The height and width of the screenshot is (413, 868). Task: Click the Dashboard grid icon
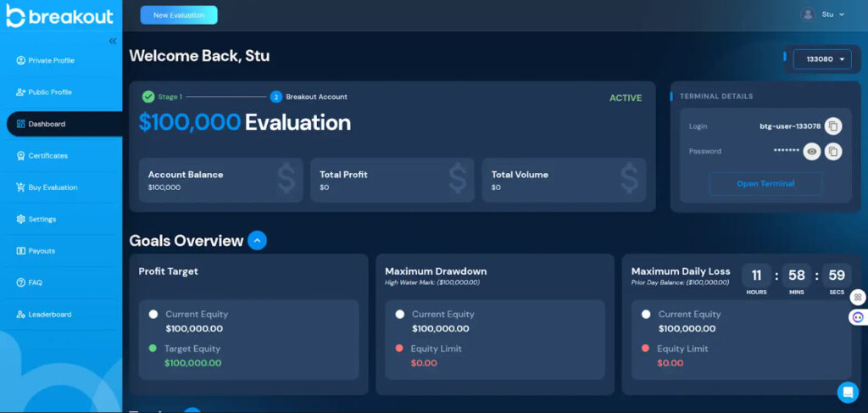21,124
